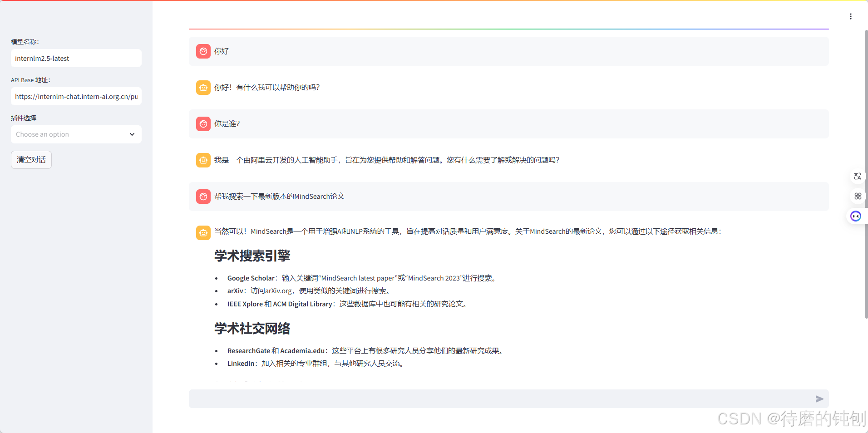Open the purple assistant floating icon
This screenshot has height=433, width=868.
(x=856, y=216)
